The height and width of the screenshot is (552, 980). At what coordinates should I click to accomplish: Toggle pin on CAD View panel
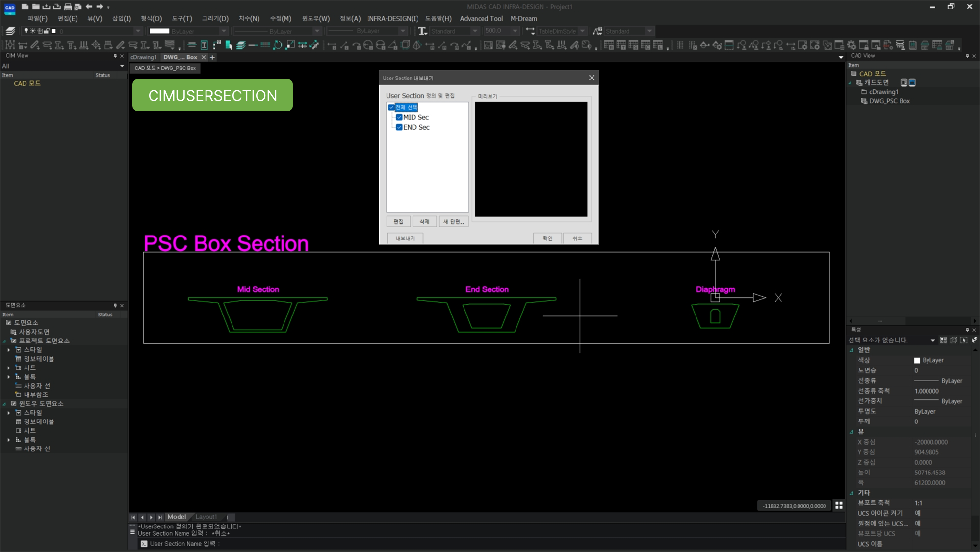click(967, 56)
